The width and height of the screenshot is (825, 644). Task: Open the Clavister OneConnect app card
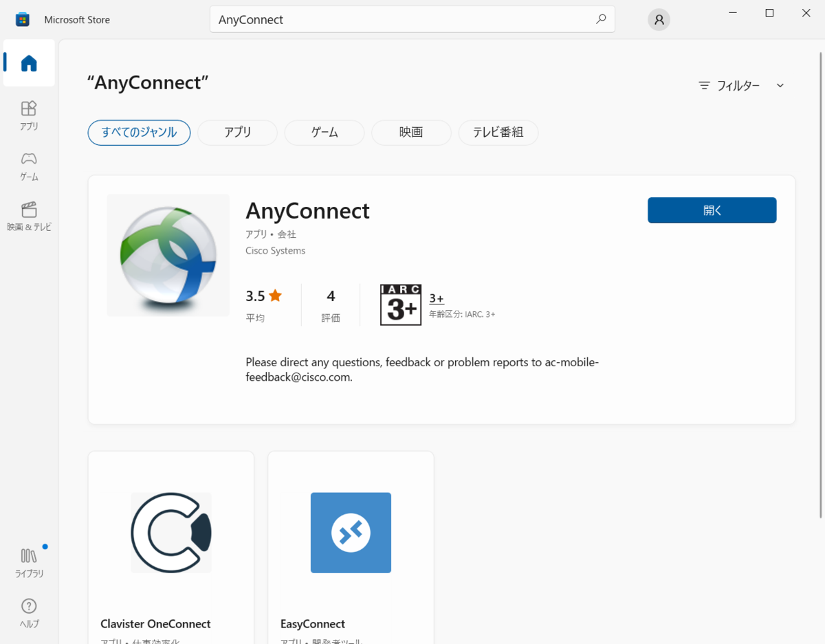(170, 543)
